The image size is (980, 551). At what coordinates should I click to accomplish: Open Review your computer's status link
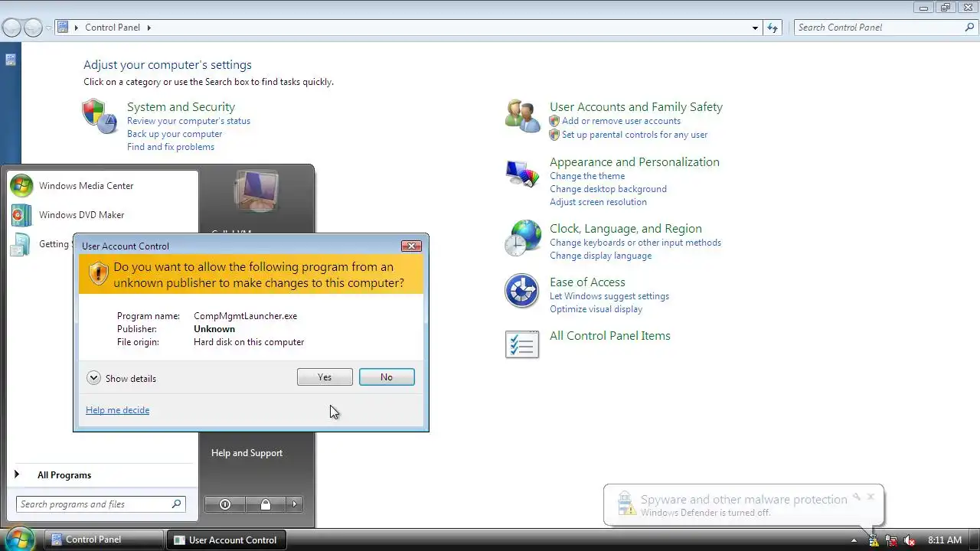coord(188,121)
